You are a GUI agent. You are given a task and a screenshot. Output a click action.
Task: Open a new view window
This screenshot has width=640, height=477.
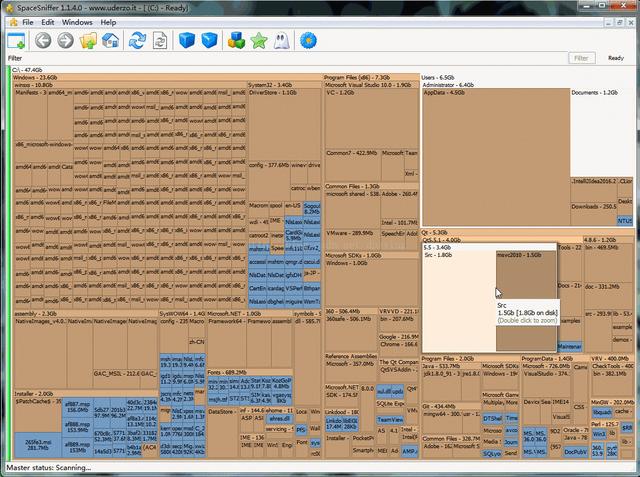point(16,41)
